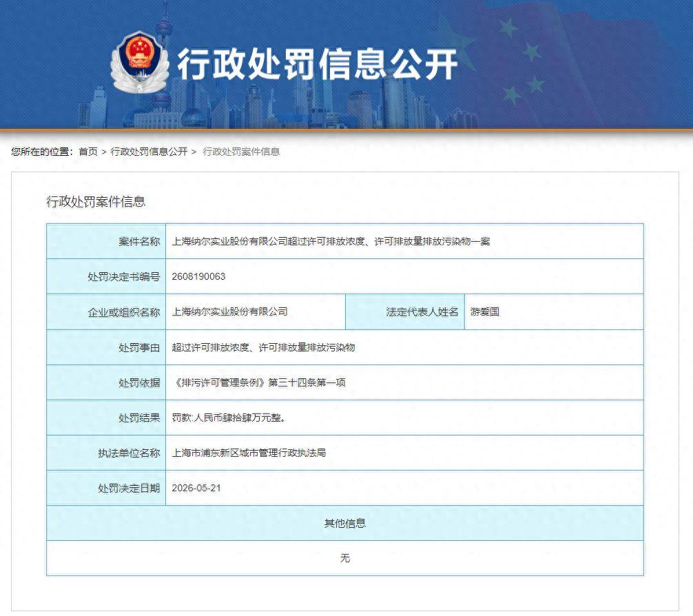Select the case name text 上海纳尔实业股份有限公司超过许可排放浓度…一案
The height and width of the screenshot is (616, 693).
tap(331, 241)
